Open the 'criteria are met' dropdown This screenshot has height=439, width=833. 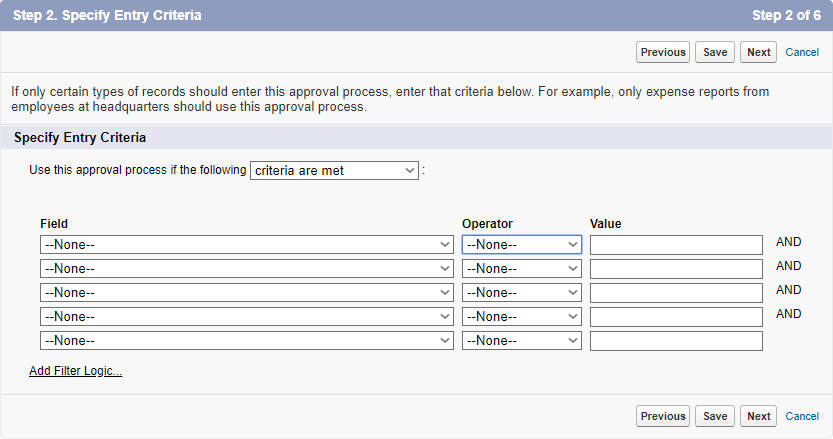tap(334, 171)
